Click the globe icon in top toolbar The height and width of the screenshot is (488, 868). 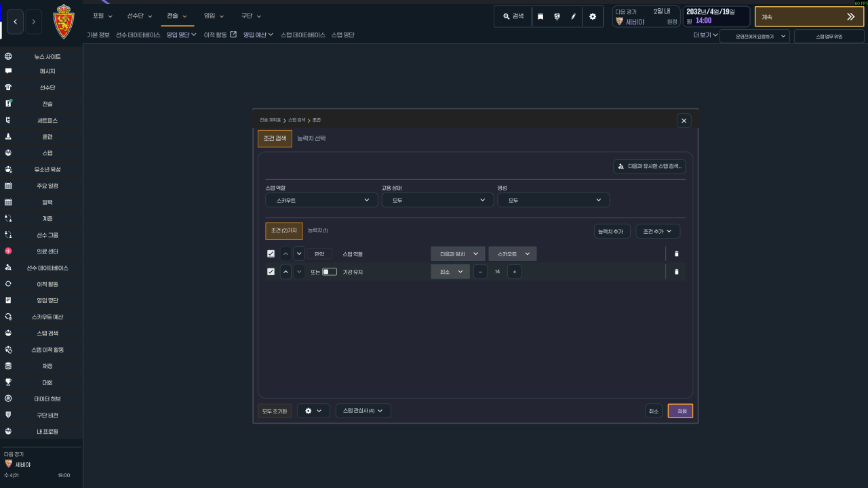click(557, 16)
